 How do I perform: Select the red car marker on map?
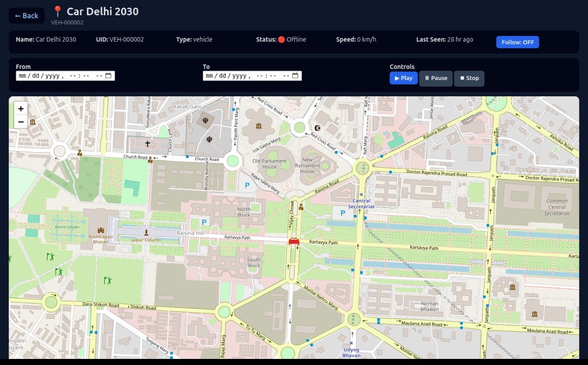293,241
